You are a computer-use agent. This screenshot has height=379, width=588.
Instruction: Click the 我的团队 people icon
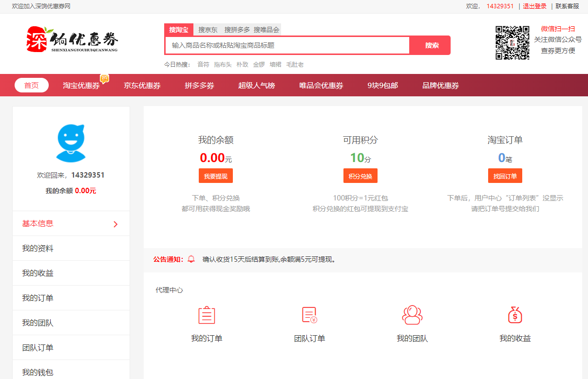pyautogui.click(x=412, y=315)
